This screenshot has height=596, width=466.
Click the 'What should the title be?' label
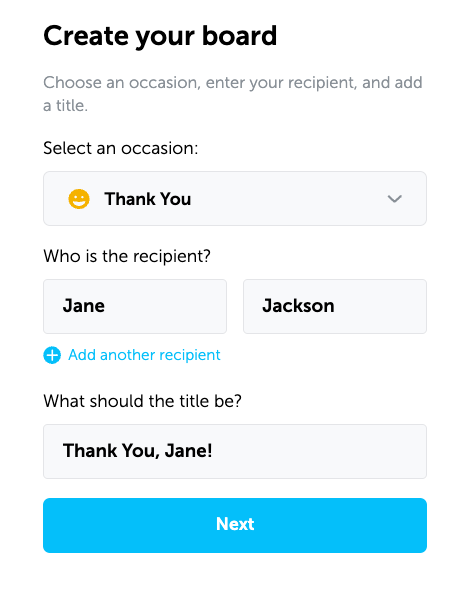(143, 401)
